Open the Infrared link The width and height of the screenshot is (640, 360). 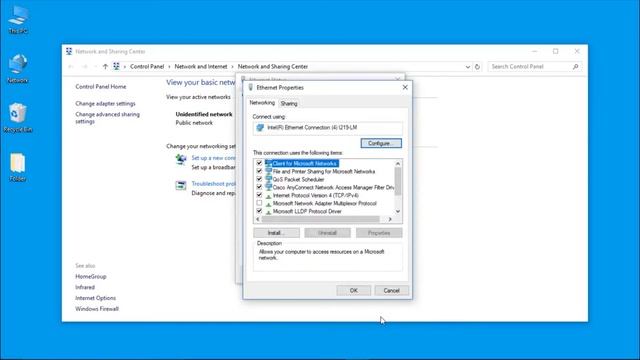[85, 287]
